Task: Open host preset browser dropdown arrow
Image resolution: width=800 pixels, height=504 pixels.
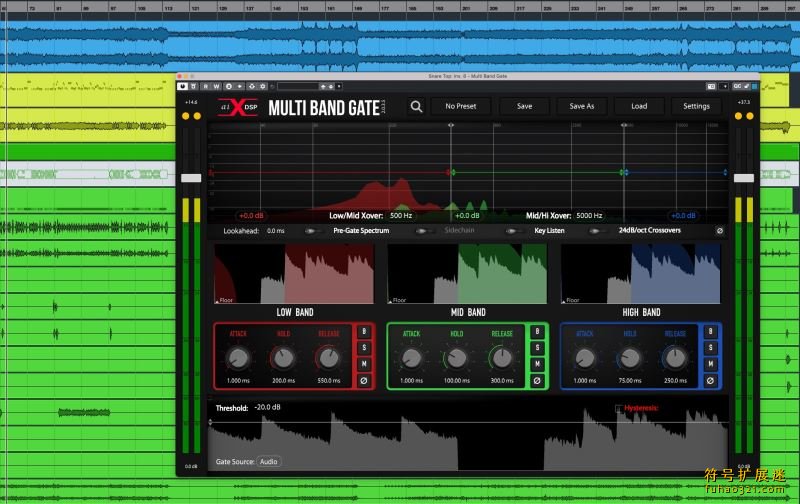Action: (339, 86)
